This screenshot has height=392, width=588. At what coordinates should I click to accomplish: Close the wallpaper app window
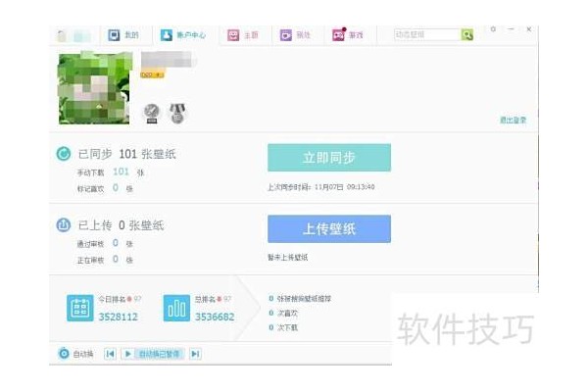(x=529, y=28)
